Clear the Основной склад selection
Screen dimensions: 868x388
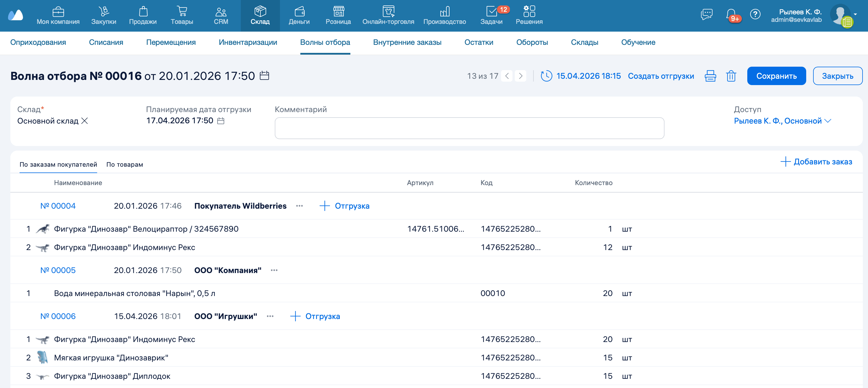point(85,121)
